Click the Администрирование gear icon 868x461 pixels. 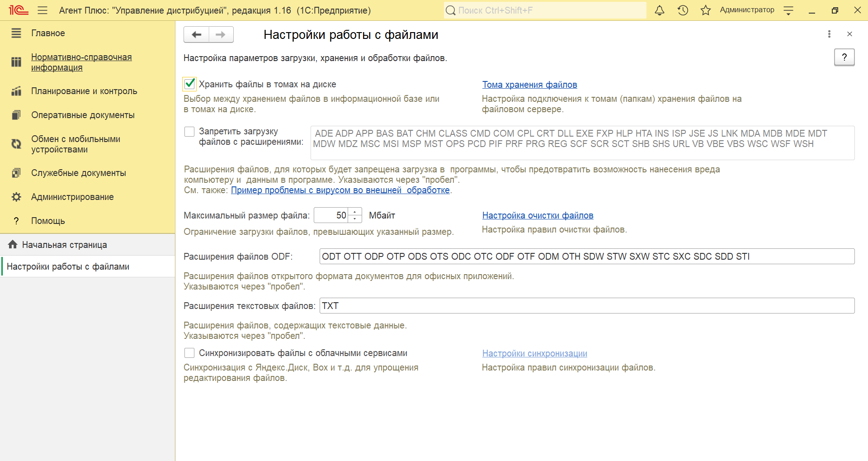pos(16,197)
